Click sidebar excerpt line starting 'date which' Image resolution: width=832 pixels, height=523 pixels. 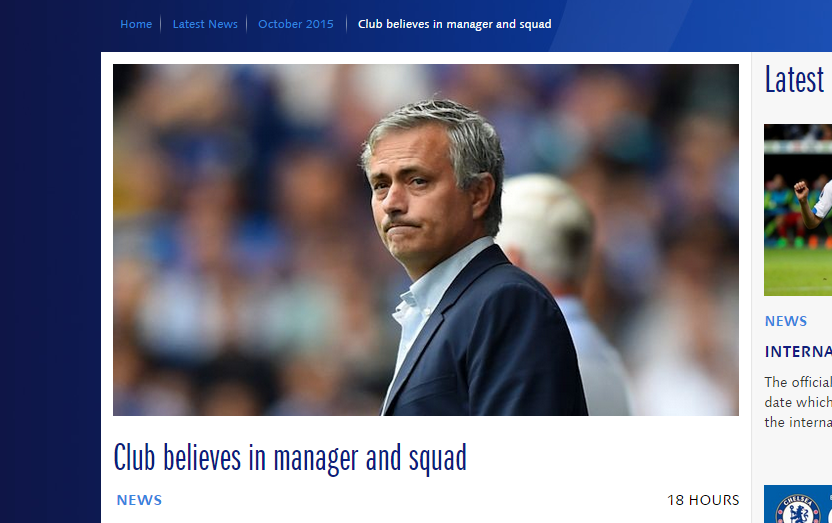pos(798,402)
